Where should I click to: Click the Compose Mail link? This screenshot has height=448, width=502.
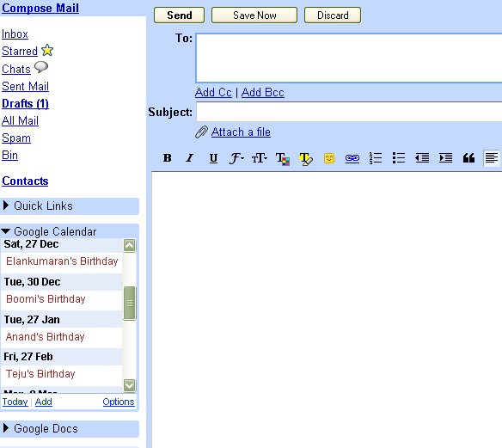click(40, 8)
